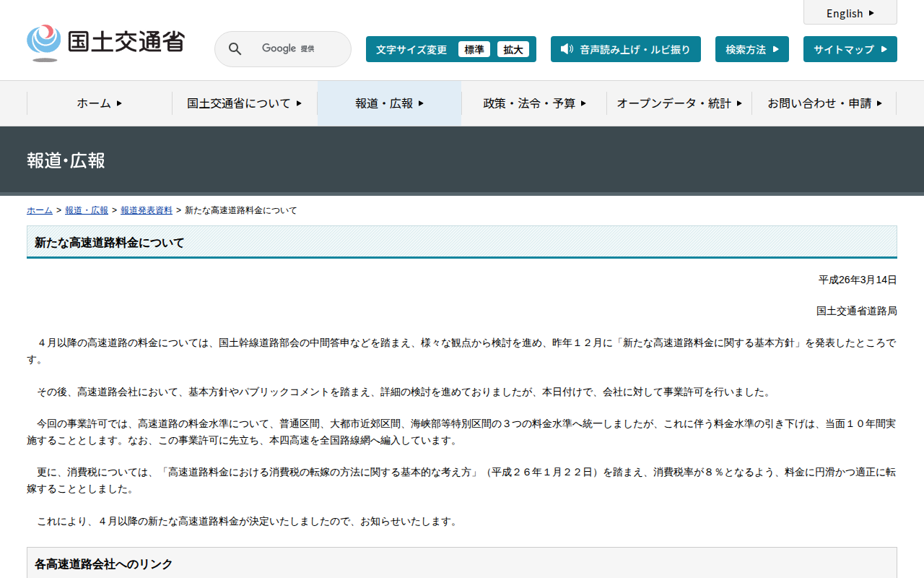Click the magnifying glass search icon
This screenshot has height=578, width=924.
pyautogui.click(x=235, y=49)
